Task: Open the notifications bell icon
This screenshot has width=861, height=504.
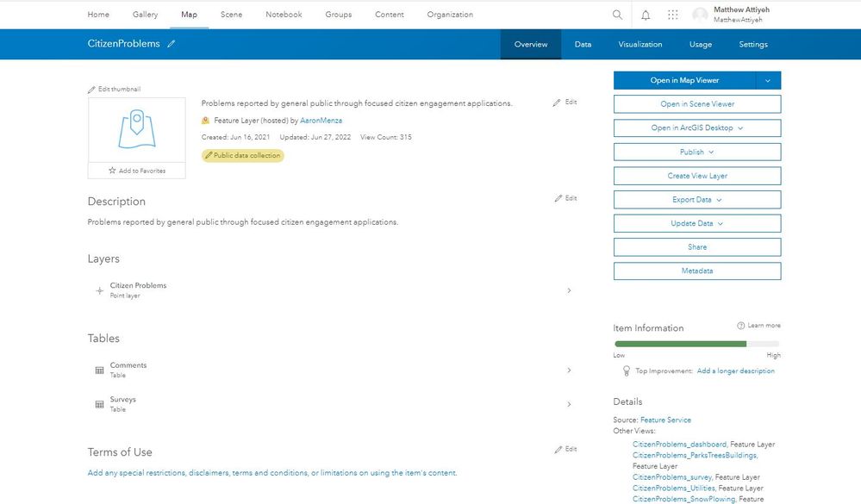Action: coord(646,15)
